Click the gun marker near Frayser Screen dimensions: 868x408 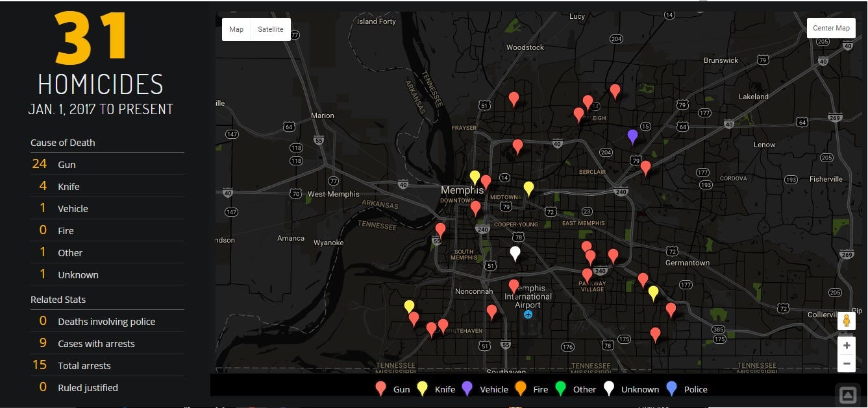coord(514,99)
